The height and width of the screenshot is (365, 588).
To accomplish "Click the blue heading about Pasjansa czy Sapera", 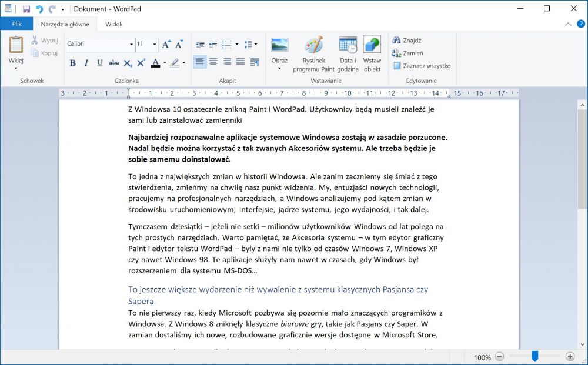I will 278,295.
